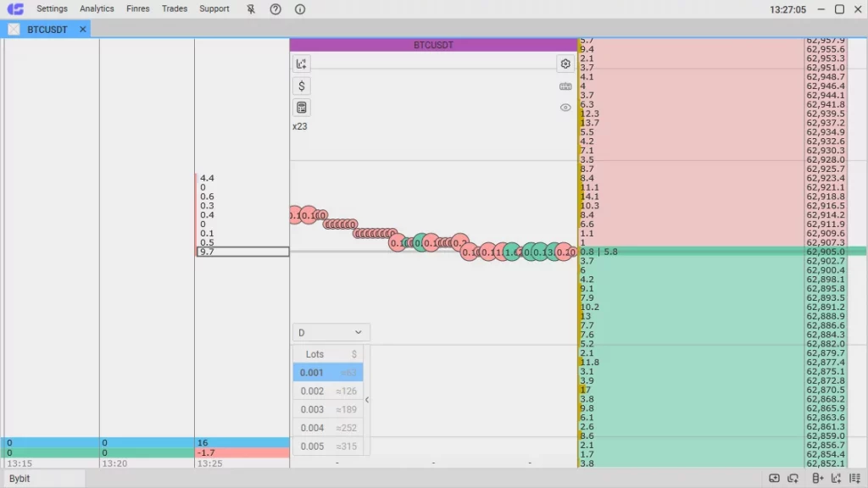Click the screenshot icon in the status bar
The height and width of the screenshot is (488, 868).
774,479
